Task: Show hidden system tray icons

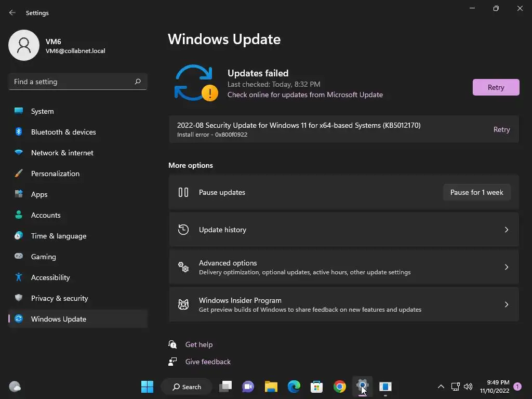Action: click(x=441, y=387)
